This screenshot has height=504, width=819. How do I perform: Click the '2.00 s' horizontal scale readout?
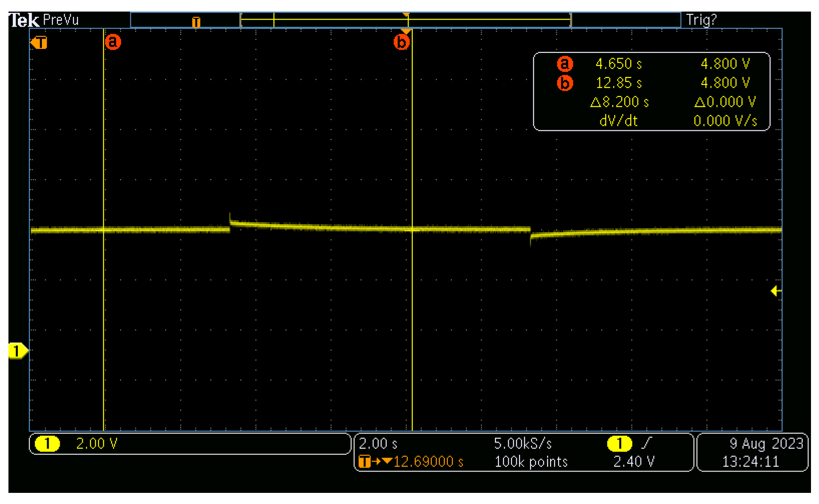pyautogui.click(x=378, y=444)
